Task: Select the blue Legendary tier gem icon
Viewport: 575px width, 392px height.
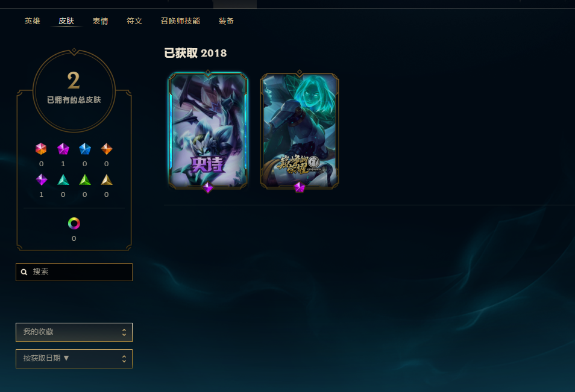Action: tap(85, 149)
